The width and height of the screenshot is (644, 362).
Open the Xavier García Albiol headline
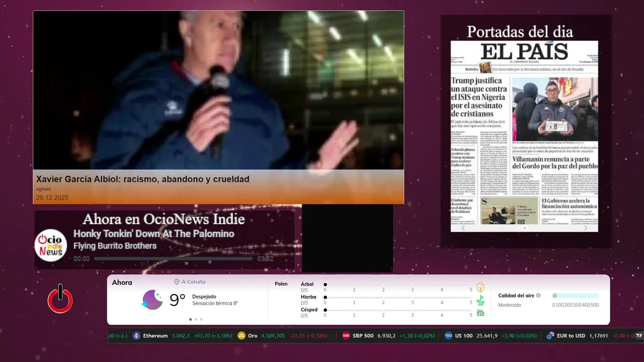[x=143, y=179]
